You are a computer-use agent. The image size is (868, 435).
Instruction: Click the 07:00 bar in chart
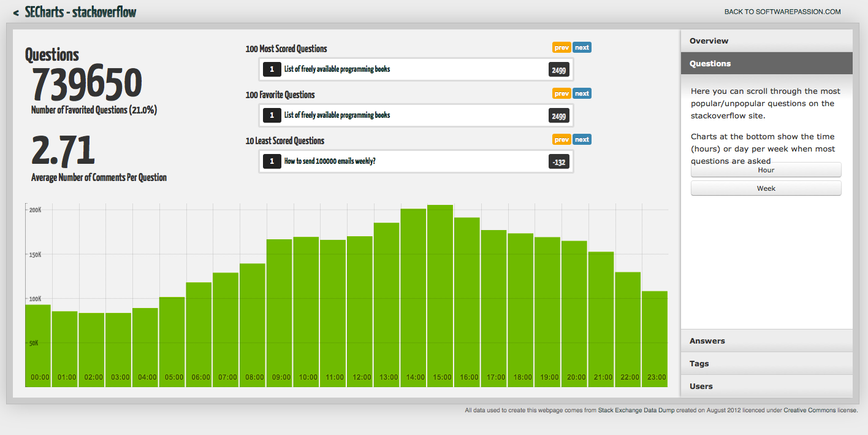226,329
